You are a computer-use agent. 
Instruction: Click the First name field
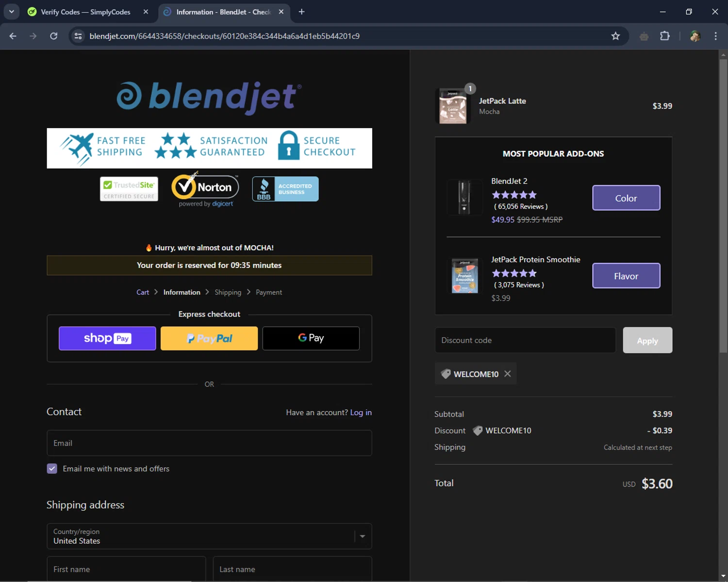(126, 569)
